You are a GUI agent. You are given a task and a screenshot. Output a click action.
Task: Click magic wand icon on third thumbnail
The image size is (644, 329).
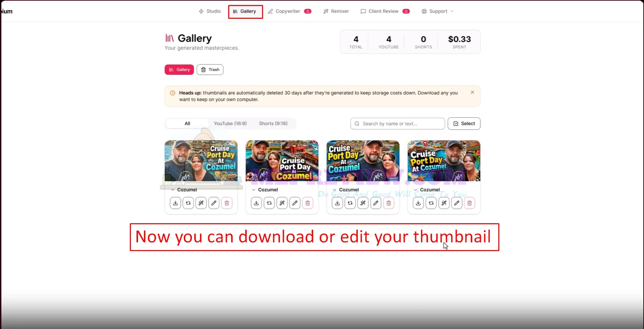(x=363, y=203)
